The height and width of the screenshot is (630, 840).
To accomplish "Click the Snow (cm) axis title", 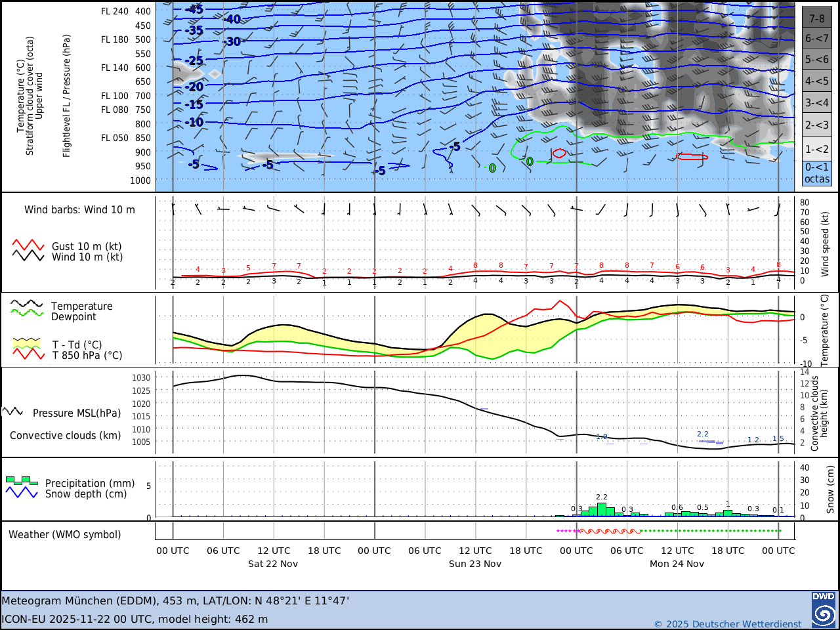I will [831, 490].
